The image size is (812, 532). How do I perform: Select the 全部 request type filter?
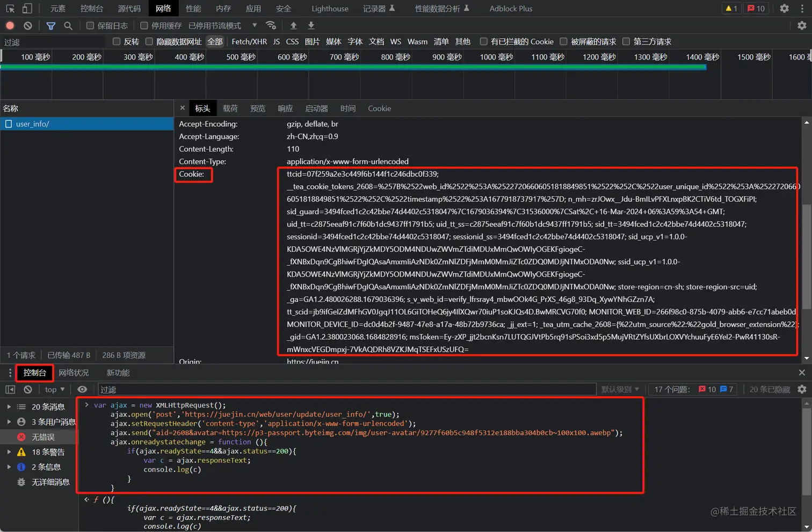(x=215, y=42)
